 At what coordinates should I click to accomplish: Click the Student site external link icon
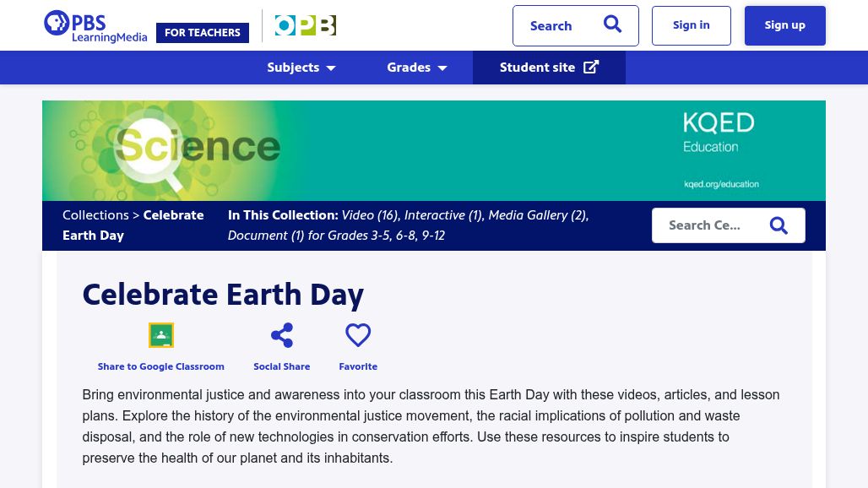point(591,68)
